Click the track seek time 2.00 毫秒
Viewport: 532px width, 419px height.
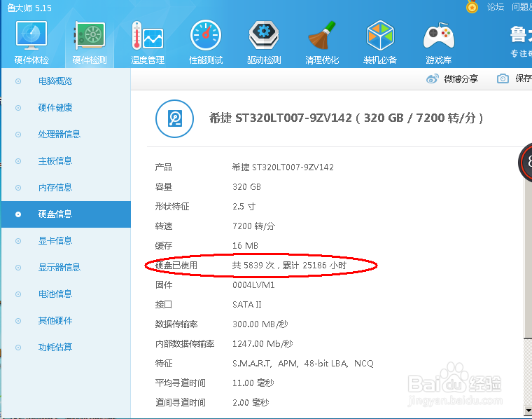point(251,403)
